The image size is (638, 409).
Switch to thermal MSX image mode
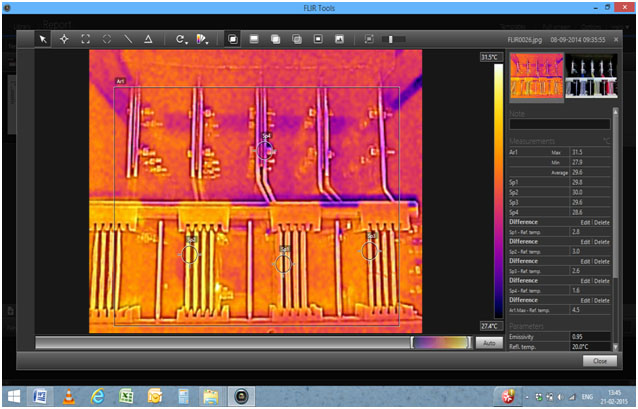click(233, 39)
